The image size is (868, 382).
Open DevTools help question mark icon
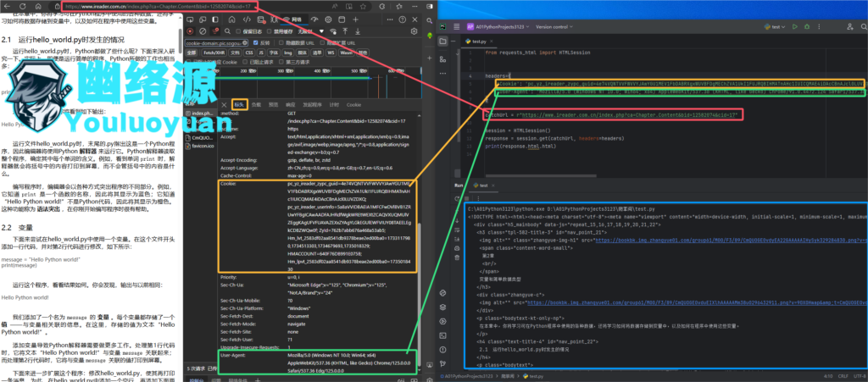coord(403,19)
